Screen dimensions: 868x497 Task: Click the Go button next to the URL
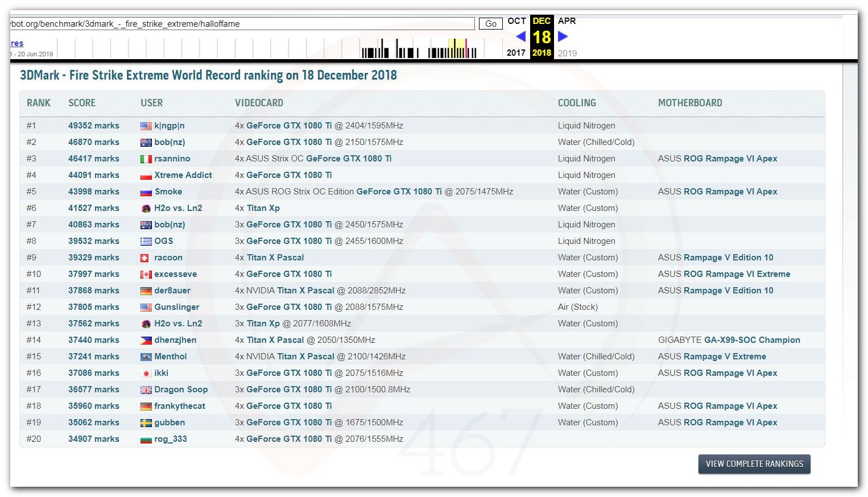[x=491, y=24]
